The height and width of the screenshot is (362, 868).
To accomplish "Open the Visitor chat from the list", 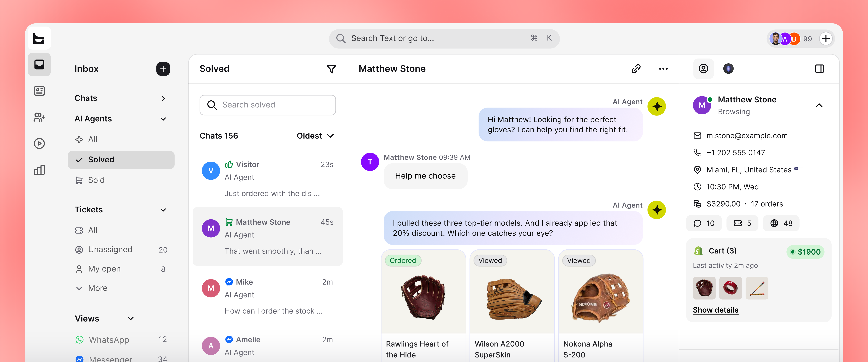I will (268, 179).
